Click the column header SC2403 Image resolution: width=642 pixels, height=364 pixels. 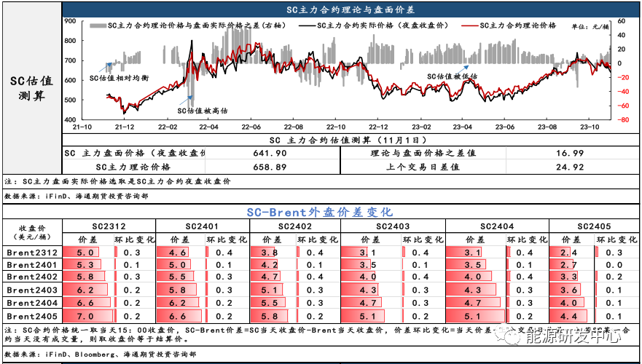tap(393, 226)
